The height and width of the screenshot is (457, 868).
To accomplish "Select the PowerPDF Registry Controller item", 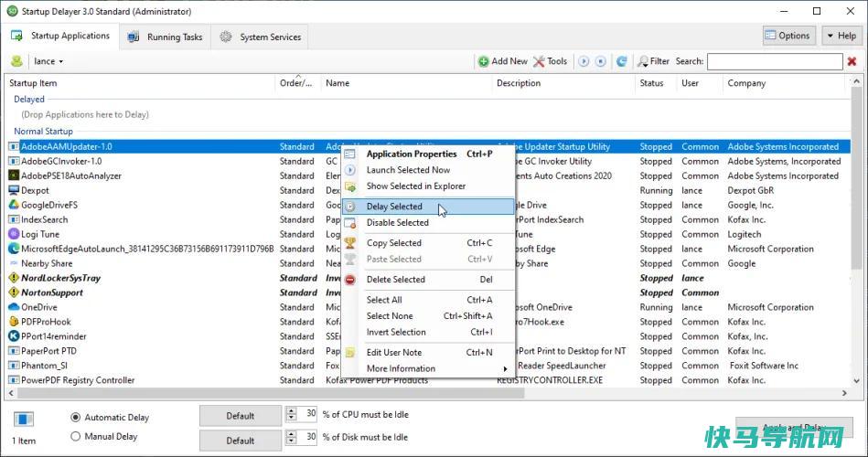I will coord(78,380).
